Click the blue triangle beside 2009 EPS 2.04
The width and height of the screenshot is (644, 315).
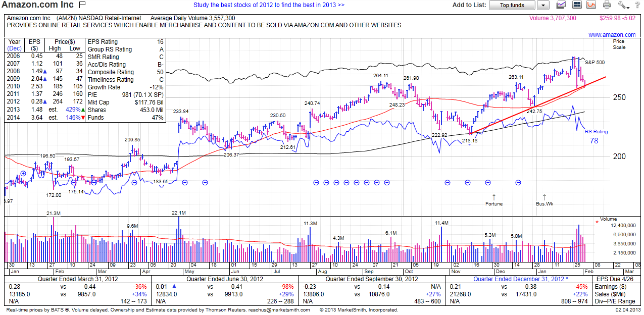[x=44, y=80]
